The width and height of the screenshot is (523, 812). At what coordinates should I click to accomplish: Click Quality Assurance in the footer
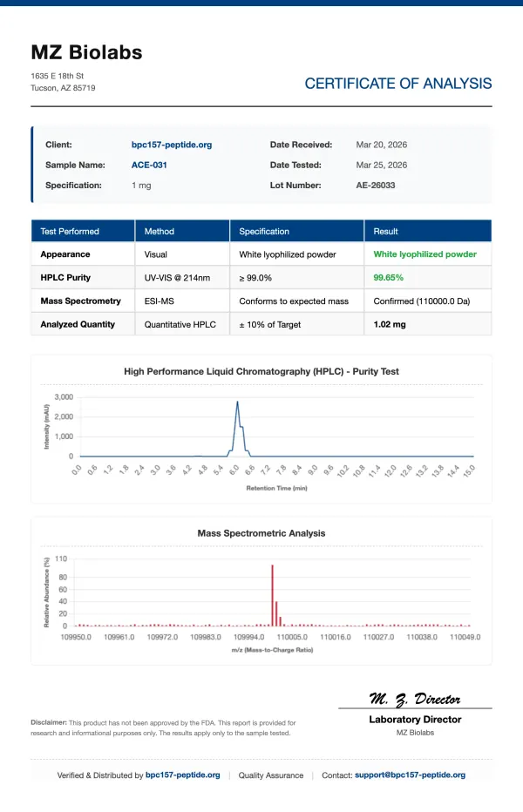(271, 775)
